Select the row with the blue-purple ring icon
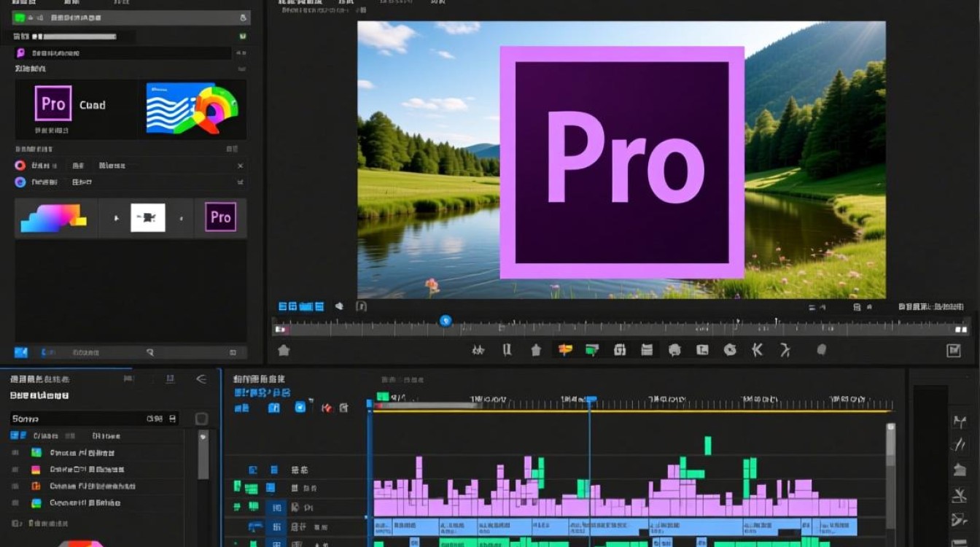 pyautogui.click(x=131, y=182)
